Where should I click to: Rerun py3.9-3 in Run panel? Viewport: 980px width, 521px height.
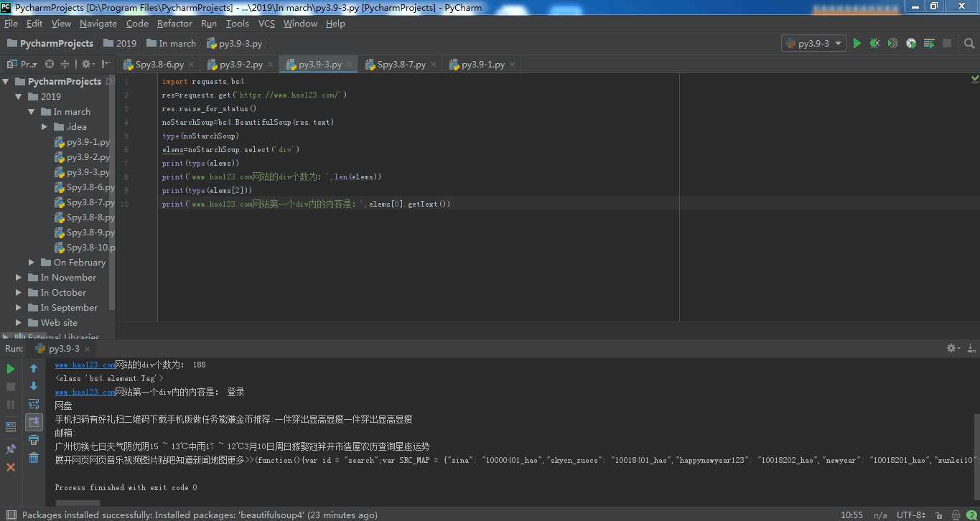pyautogui.click(x=11, y=369)
